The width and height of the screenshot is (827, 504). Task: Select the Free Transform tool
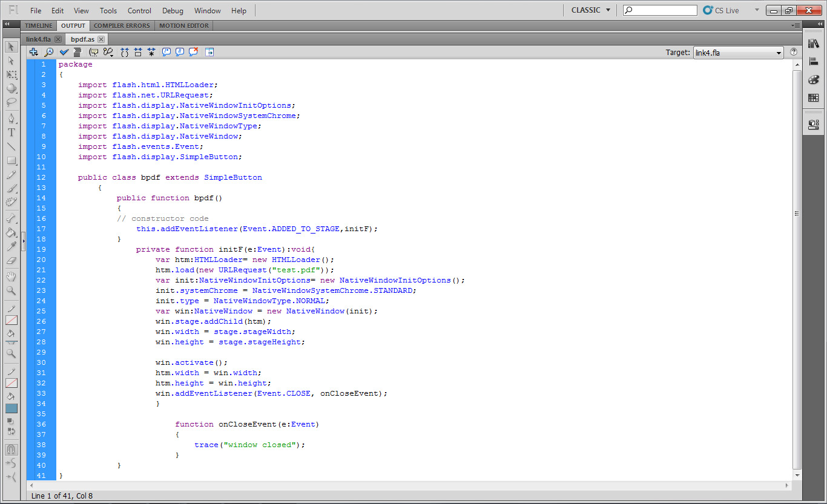pyautogui.click(x=11, y=74)
